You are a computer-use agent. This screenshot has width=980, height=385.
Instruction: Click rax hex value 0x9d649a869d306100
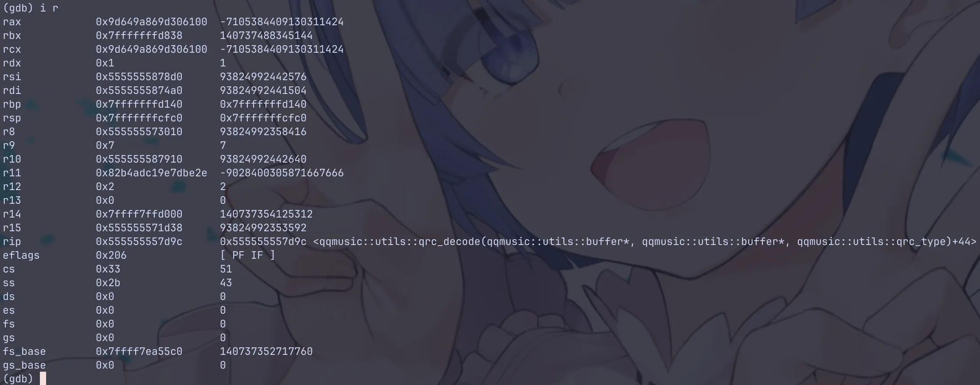point(152,22)
